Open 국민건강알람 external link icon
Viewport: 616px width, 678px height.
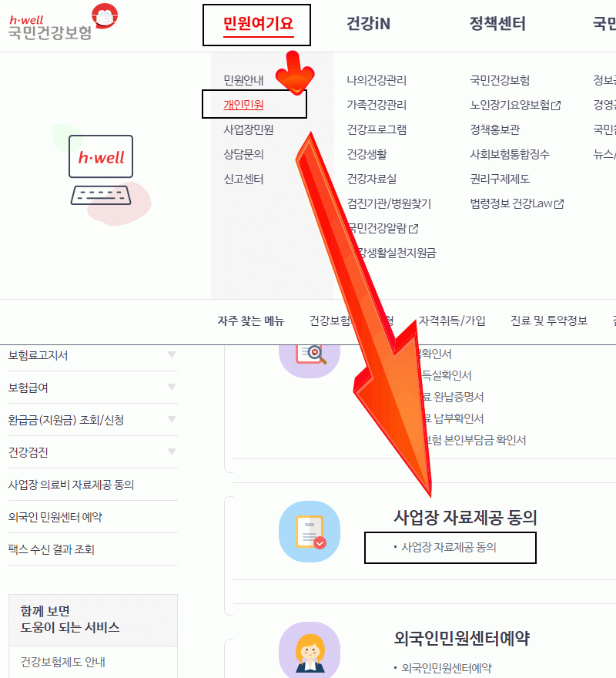point(413,228)
